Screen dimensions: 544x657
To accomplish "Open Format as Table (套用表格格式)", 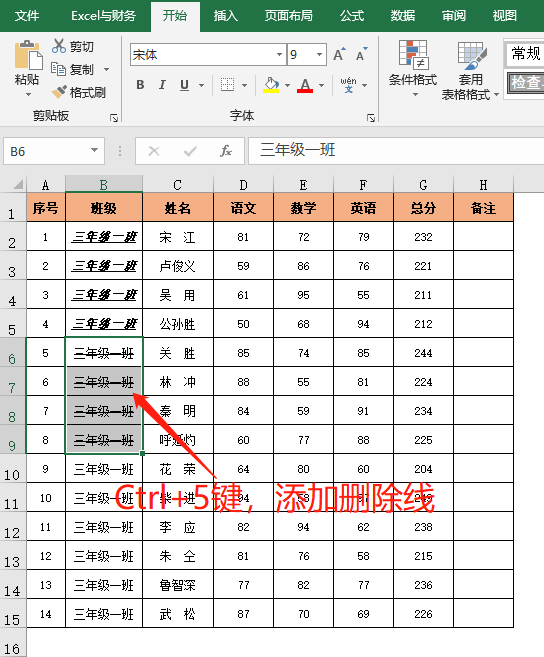I will tap(470, 70).
